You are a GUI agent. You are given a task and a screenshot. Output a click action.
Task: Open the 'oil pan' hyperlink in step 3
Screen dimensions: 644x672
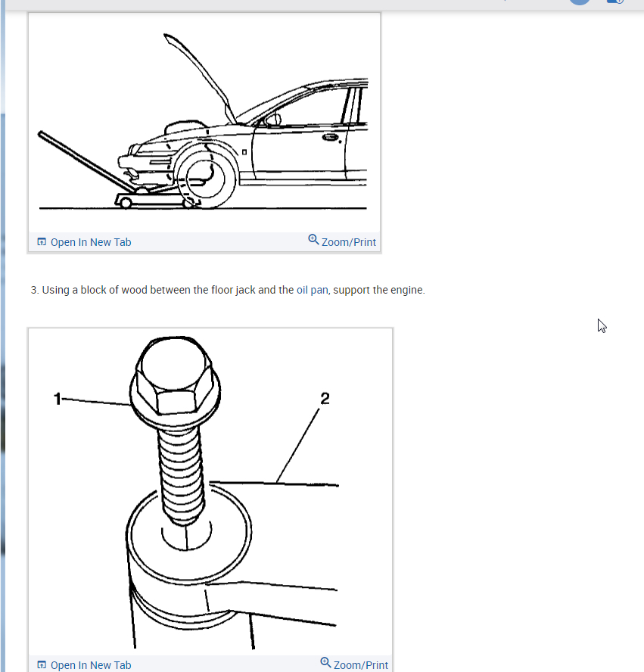313,290
